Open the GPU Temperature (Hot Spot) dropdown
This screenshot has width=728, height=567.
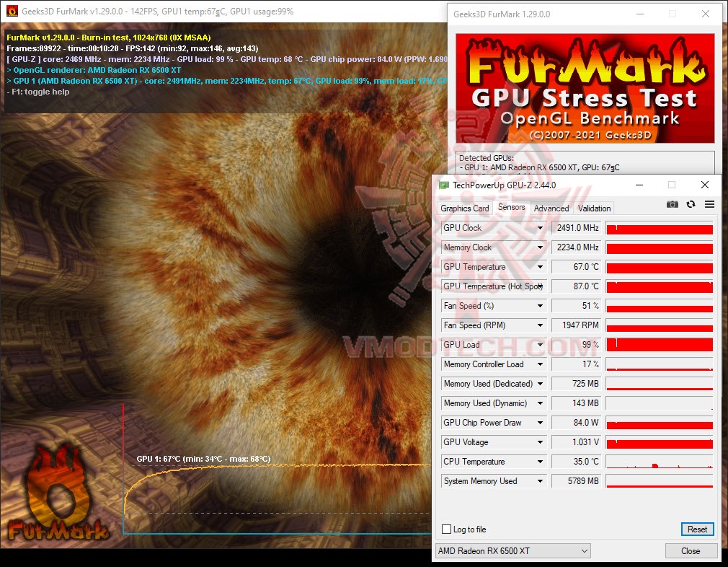(x=540, y=287)
